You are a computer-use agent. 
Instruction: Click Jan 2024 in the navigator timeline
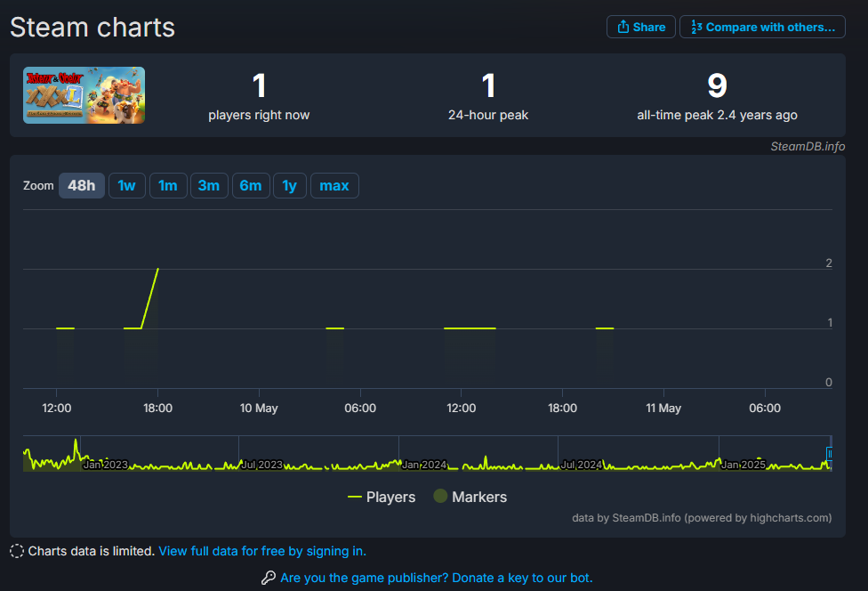click(424, 465)
